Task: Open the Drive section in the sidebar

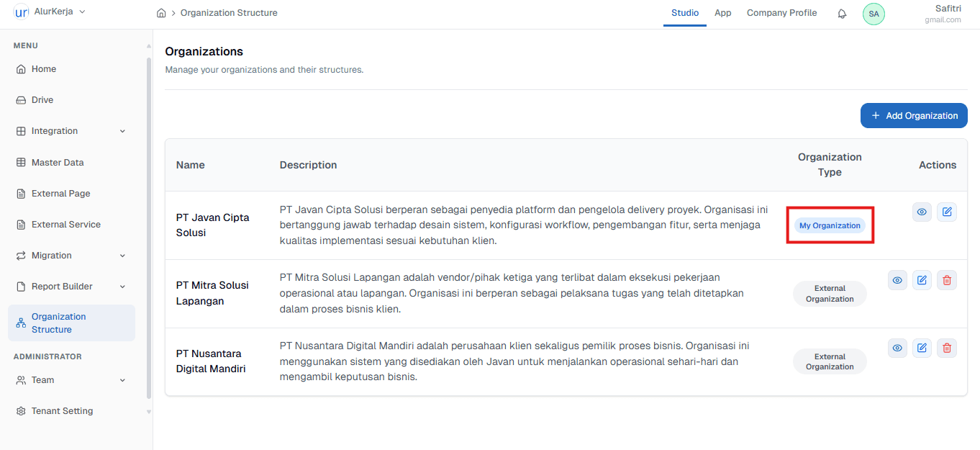Action: (x=43, y=99)
